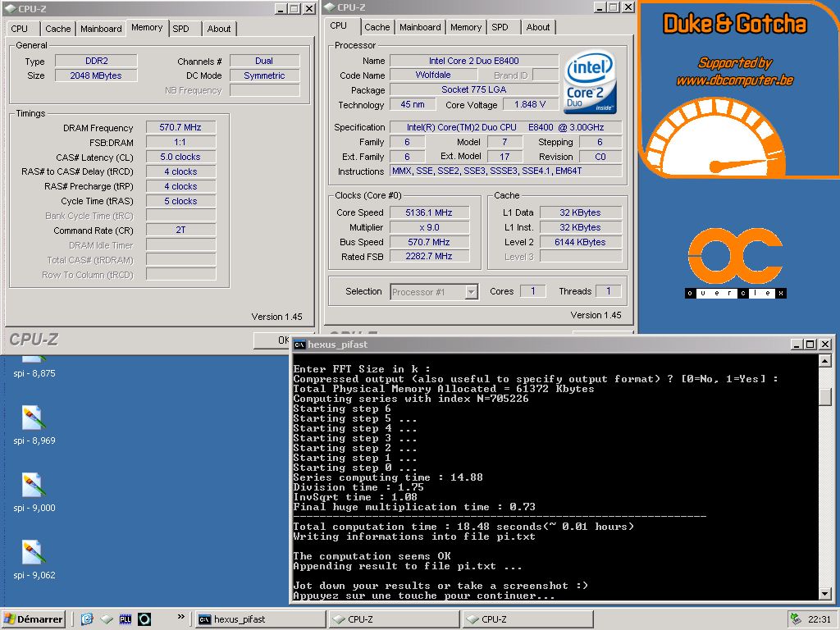The image size is (840, 630).
Task: Select Mainboard tab in right CPU-Z window
Action: [421, 27]
